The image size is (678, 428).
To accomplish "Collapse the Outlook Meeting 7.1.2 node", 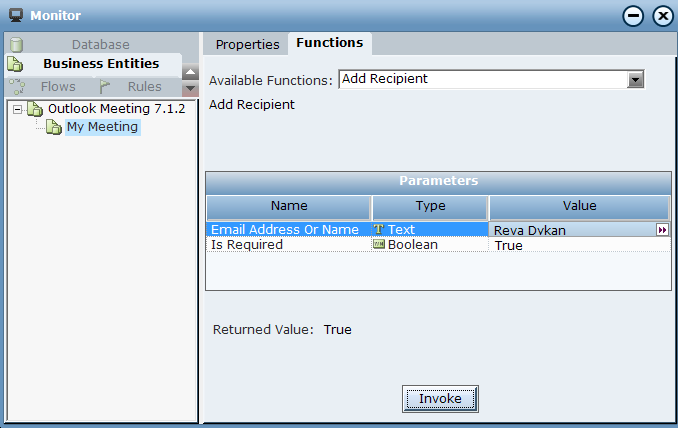I will 18,109.
